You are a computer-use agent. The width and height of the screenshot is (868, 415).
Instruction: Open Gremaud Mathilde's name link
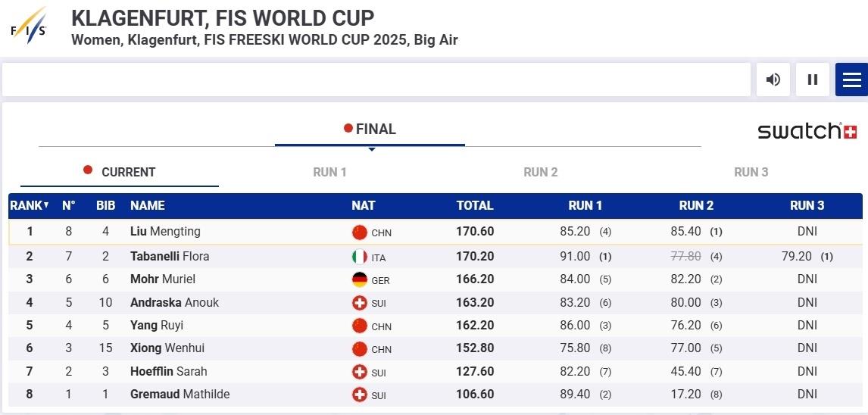(x=180, y=395)
